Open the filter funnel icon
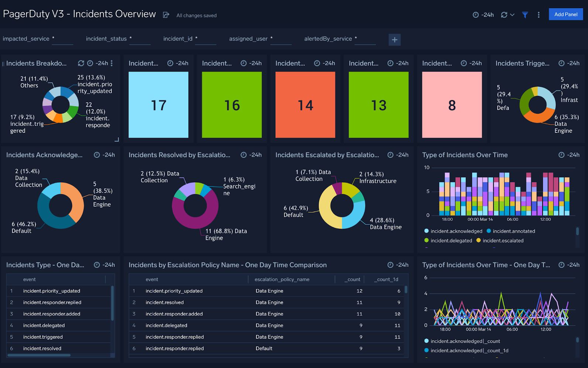The image size is (588, 368). click(x=525, y=15)
